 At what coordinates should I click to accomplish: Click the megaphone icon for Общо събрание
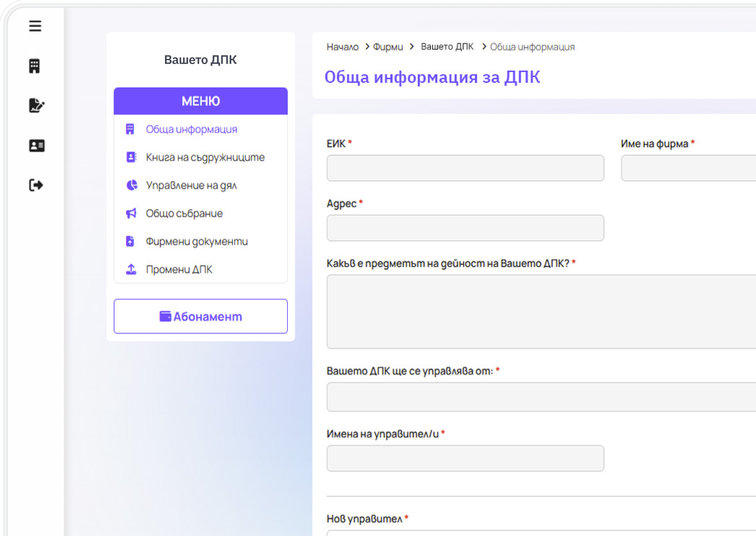[x=131, y=213]
